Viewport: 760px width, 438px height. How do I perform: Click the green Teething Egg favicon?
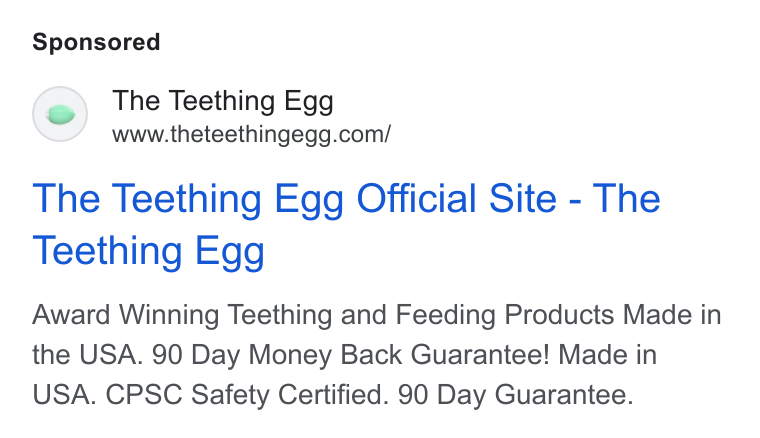click(x=61, y=115)
